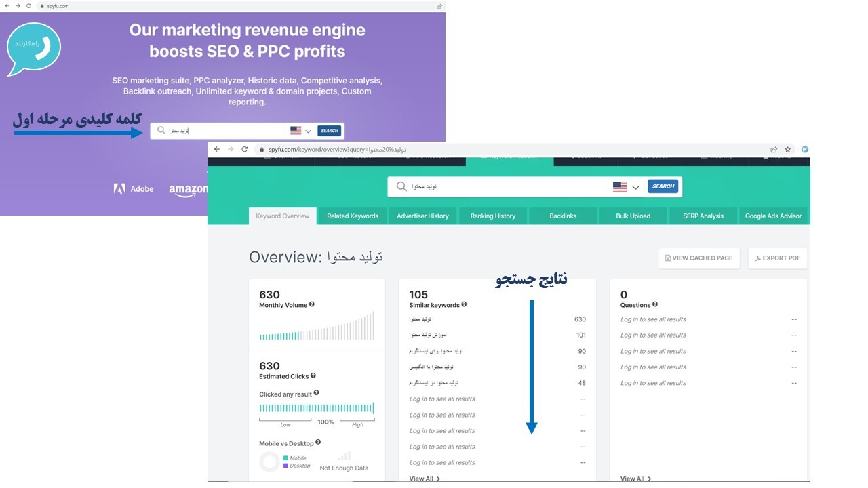Click the Not Enough Data bars icon

[x=344, y=456]
